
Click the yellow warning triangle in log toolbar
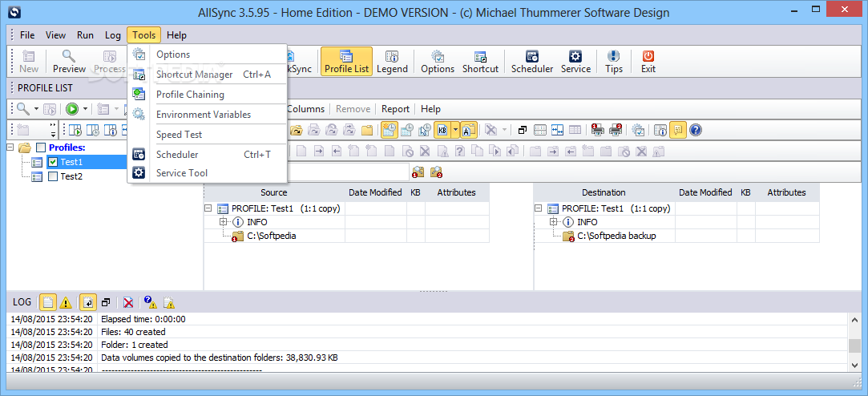[66, 302]
